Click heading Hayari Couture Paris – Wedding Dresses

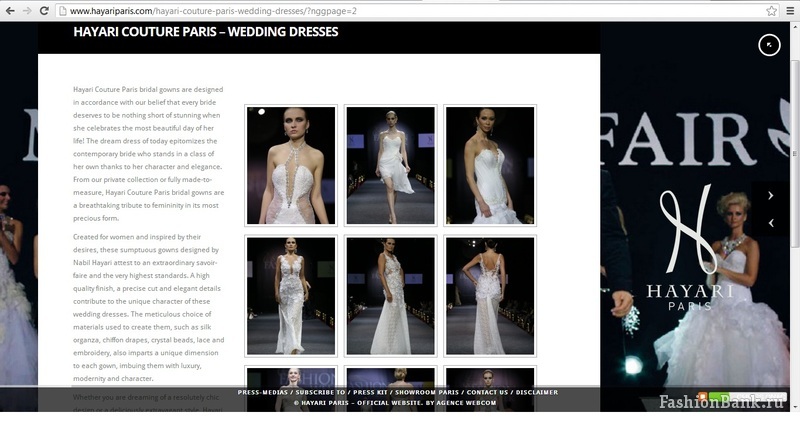point(206,32)
